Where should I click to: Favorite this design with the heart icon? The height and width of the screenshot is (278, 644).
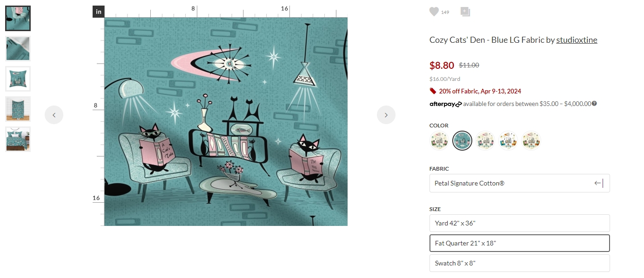pyautogui.click(x=434, y=12)
